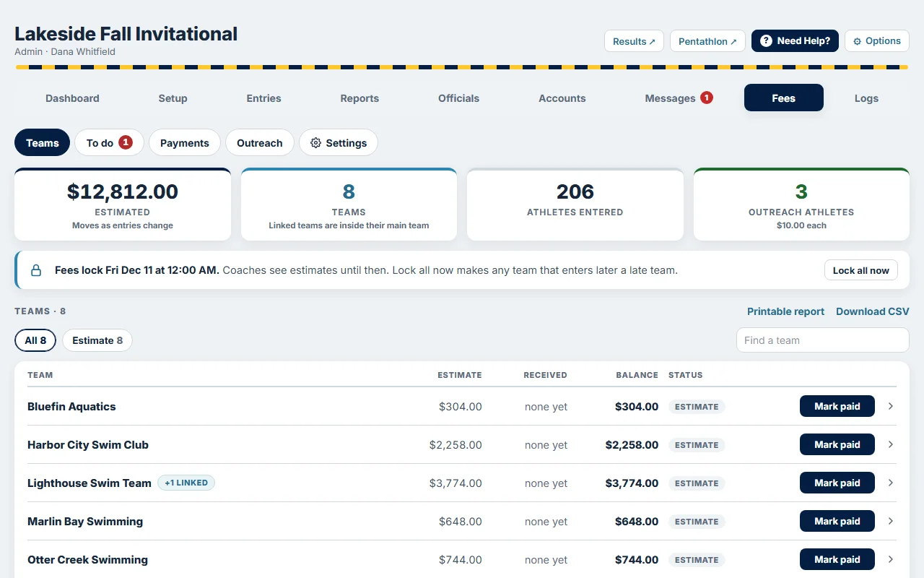Click the 206 Athletes Entered card
The height and width of the screenshot is (578, 924).
(x=575, y=204)
